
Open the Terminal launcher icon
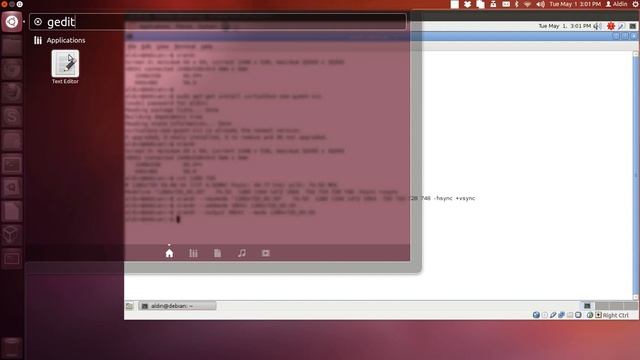pos(11,164)
